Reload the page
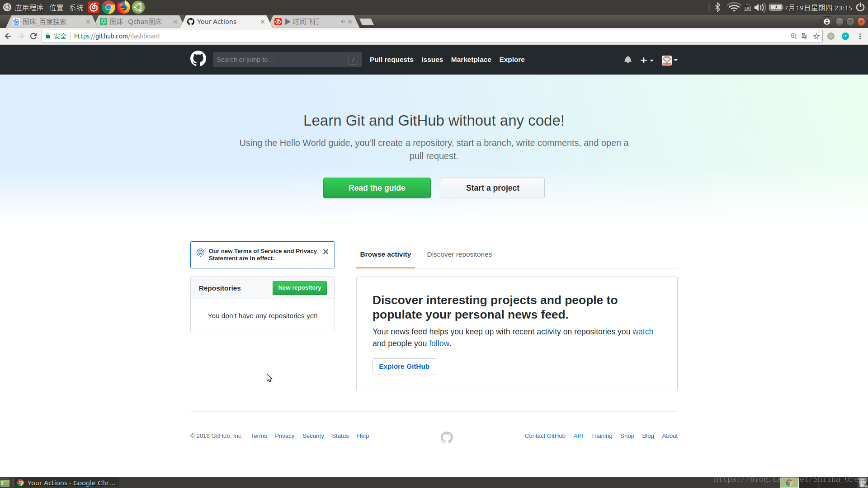 click(x=33, y=36)
